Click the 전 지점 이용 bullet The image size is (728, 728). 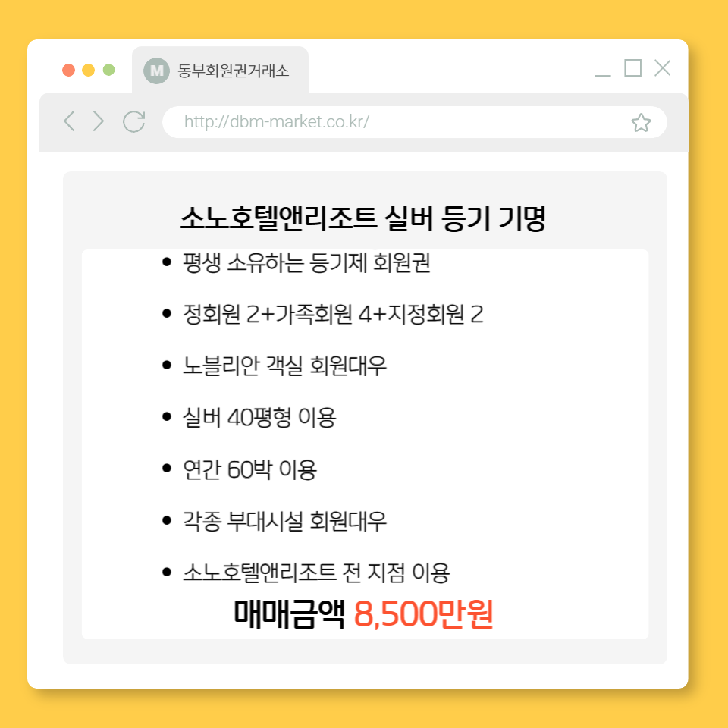click(316, 572)
